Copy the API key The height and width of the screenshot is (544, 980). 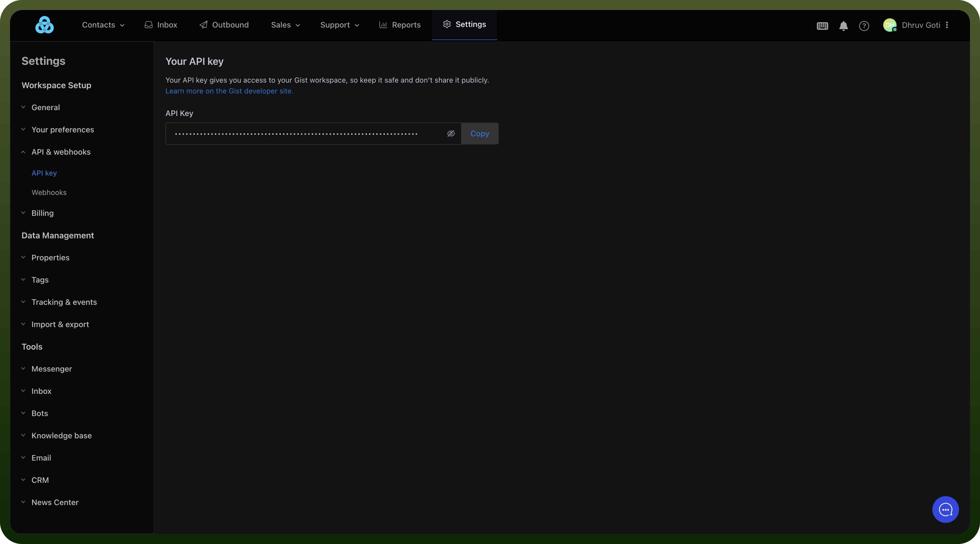coord(479,134)
